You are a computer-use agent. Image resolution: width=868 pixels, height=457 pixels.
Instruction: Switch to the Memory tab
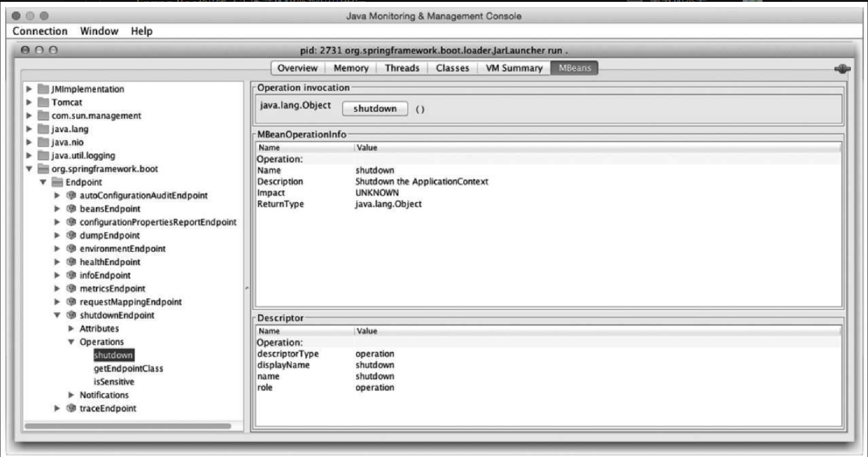[x=351, y=68]
